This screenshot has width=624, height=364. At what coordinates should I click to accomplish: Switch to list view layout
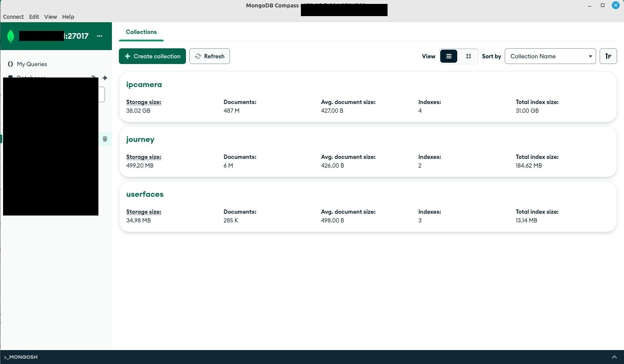(449, 56)
